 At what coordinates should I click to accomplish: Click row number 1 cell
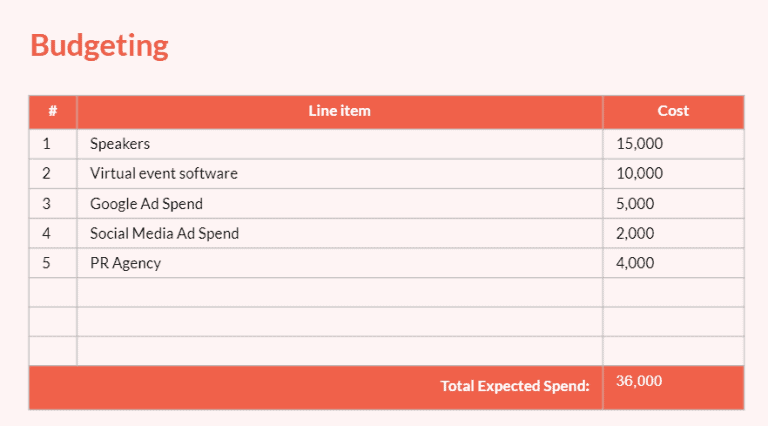tap(46, 144)
